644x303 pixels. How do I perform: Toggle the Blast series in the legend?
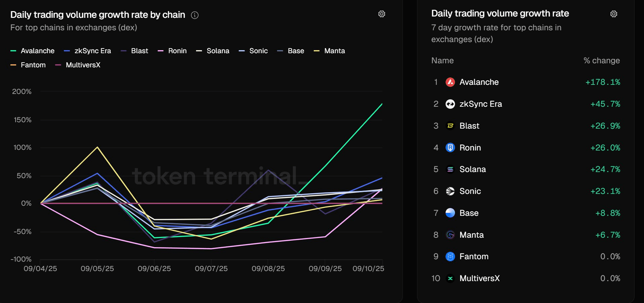point(135,51)
